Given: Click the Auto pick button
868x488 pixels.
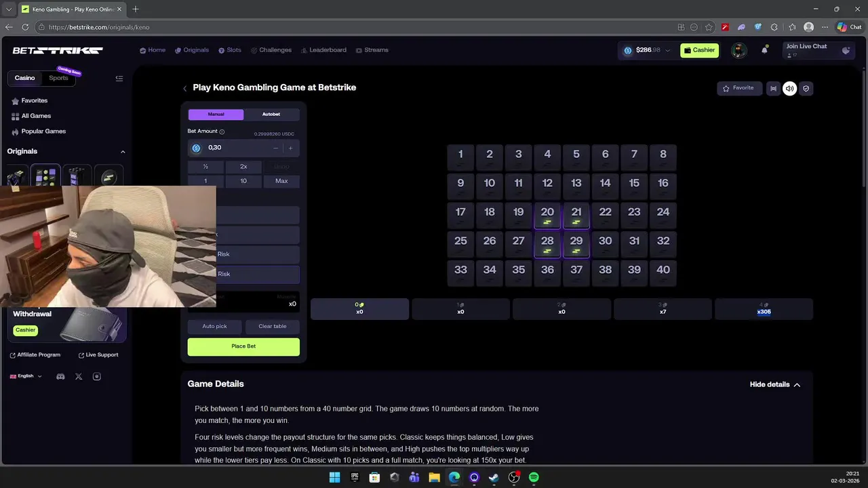Looking at the screenshot, I should pos(215,327).
